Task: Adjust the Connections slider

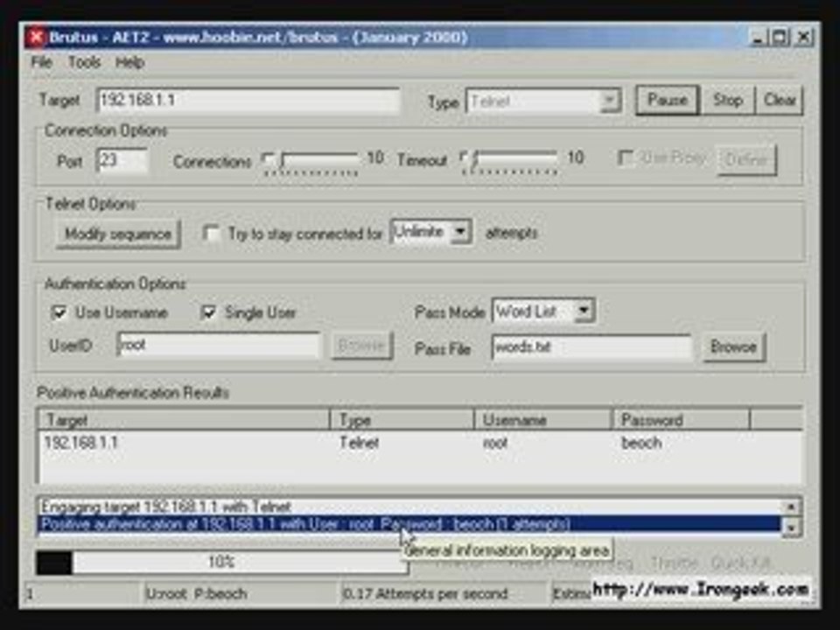Action: [x=311, y=161]
